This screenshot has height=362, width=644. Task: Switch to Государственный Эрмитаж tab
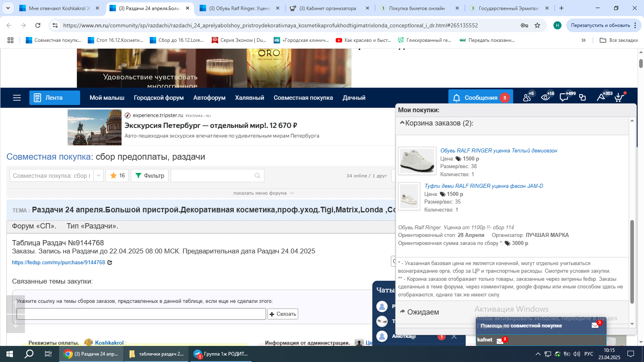pyautogui.click(x=509, y=8)
